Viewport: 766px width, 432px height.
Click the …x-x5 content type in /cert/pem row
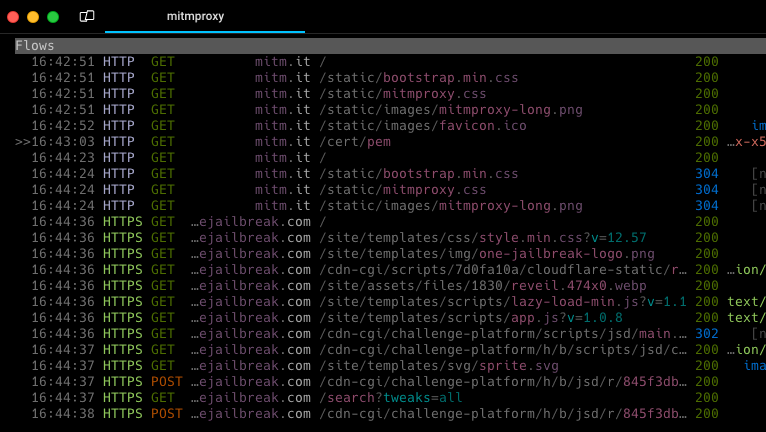pyautogui.click(x=746, y=142)
